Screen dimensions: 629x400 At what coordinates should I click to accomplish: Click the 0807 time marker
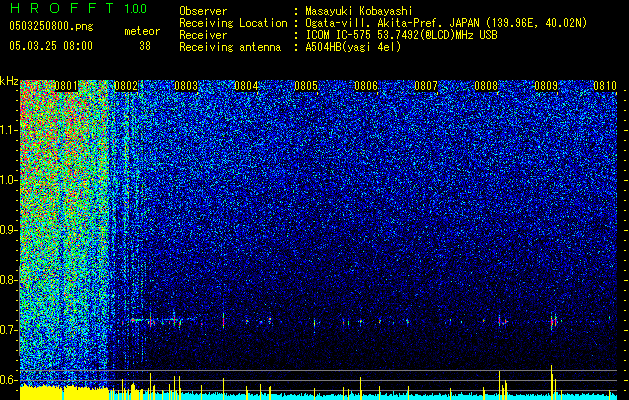(426, 86)
